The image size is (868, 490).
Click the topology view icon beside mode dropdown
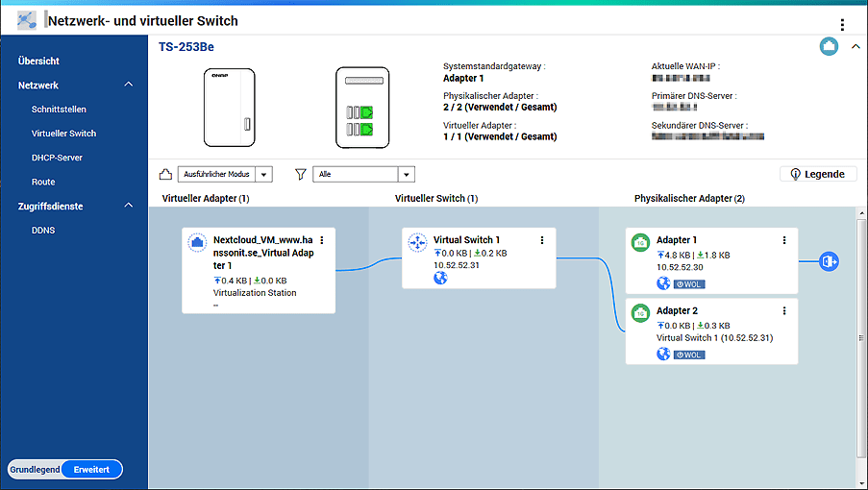click(165, 174)
